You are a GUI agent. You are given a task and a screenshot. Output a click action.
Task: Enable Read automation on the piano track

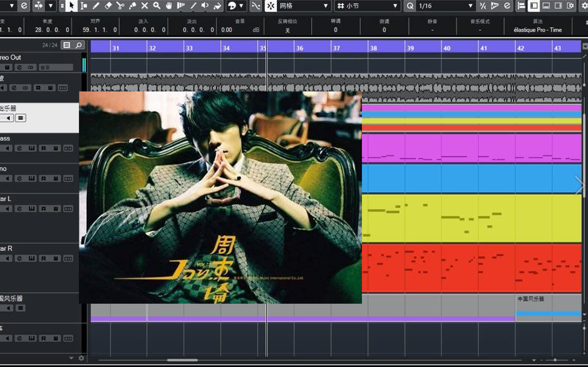43,179
